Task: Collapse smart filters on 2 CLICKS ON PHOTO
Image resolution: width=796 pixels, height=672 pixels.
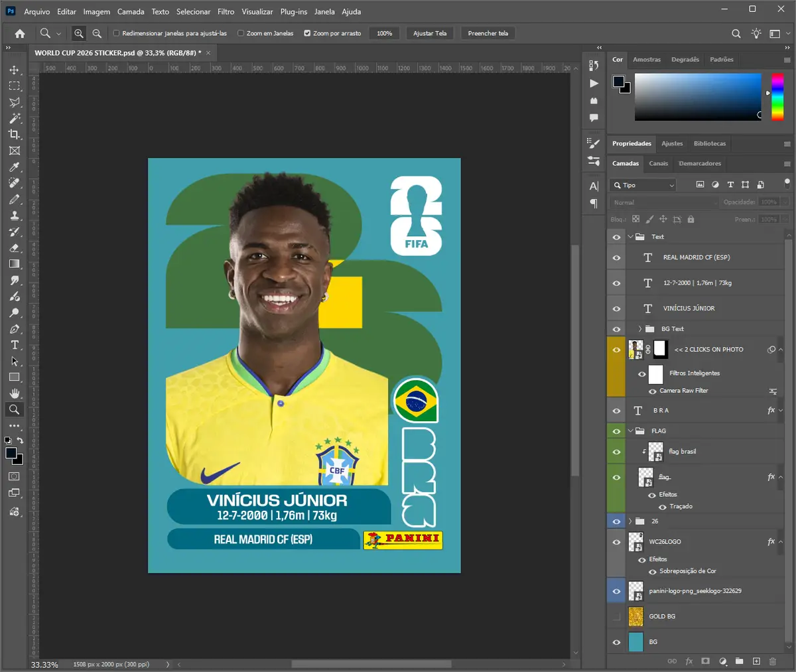Action: 781,350
